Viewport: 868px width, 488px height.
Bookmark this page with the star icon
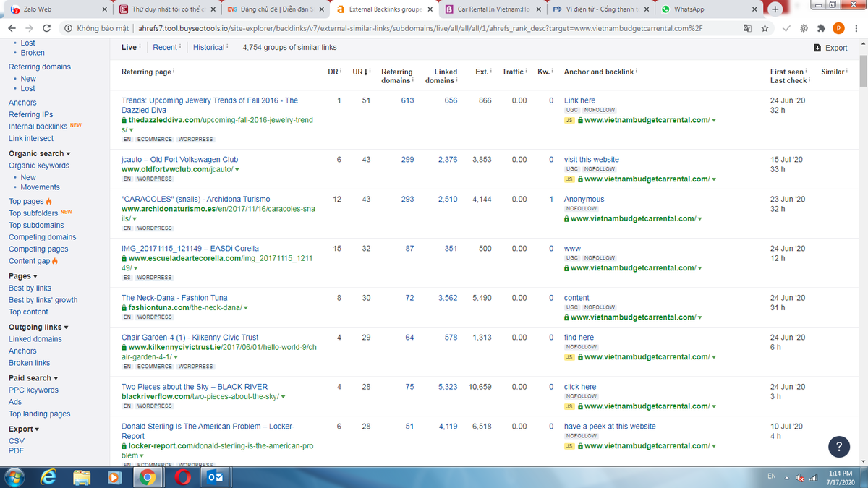coord(764,28)
